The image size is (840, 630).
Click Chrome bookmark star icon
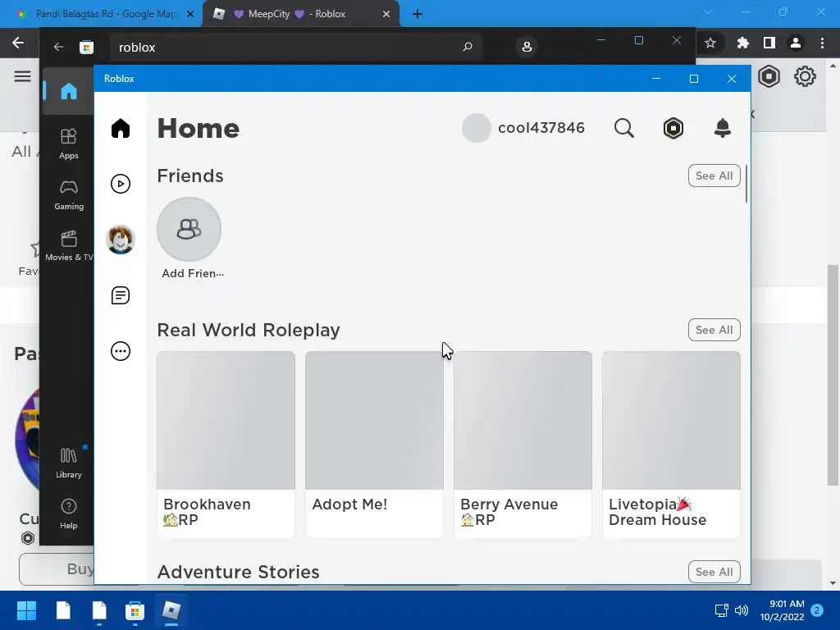point(710,43)
